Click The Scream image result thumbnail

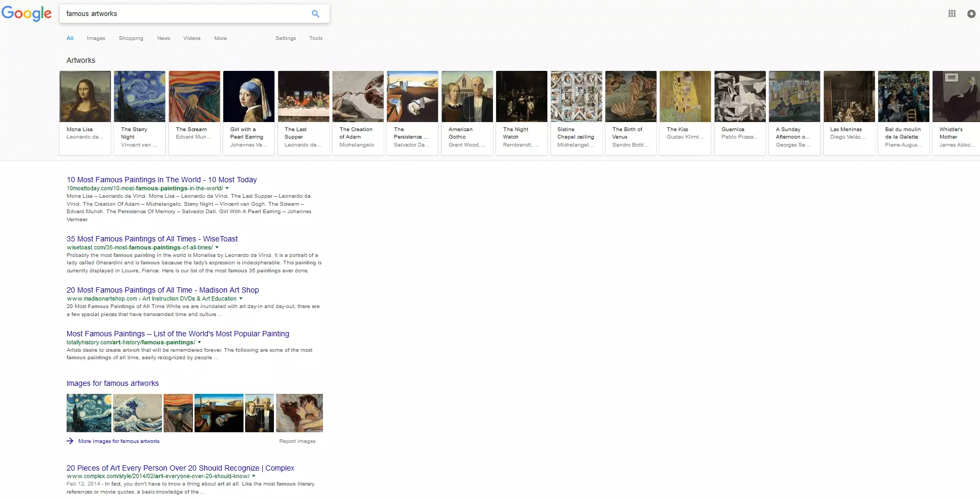click(x=178, y=413)
